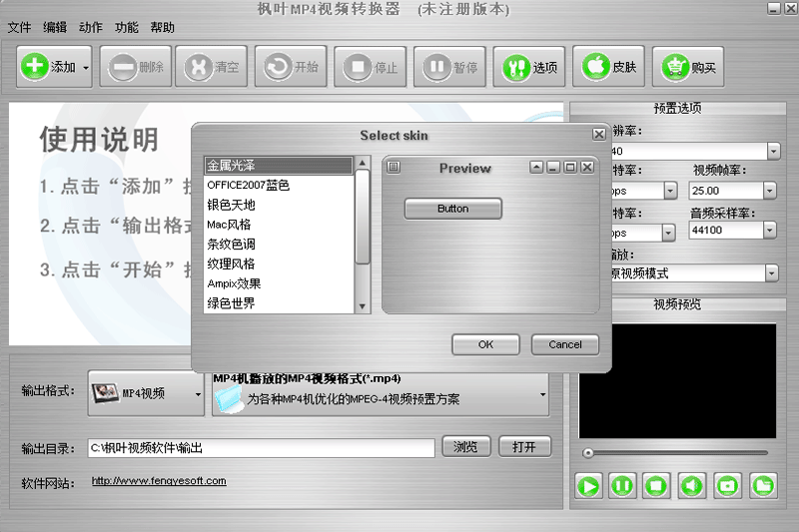This screenshot has height=532, width=799.
Task: Open the MP4 preset profile dropdown
Action: pyautogui.click(x=381, y=394)
